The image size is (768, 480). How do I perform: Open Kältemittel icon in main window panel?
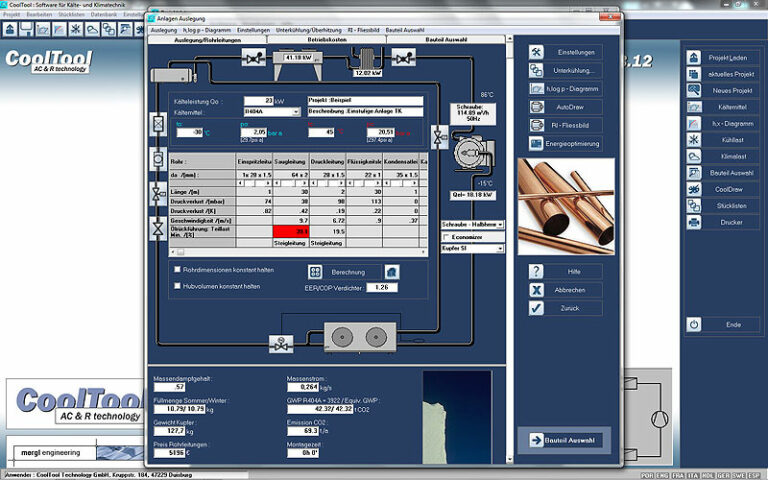coord(694,107)
